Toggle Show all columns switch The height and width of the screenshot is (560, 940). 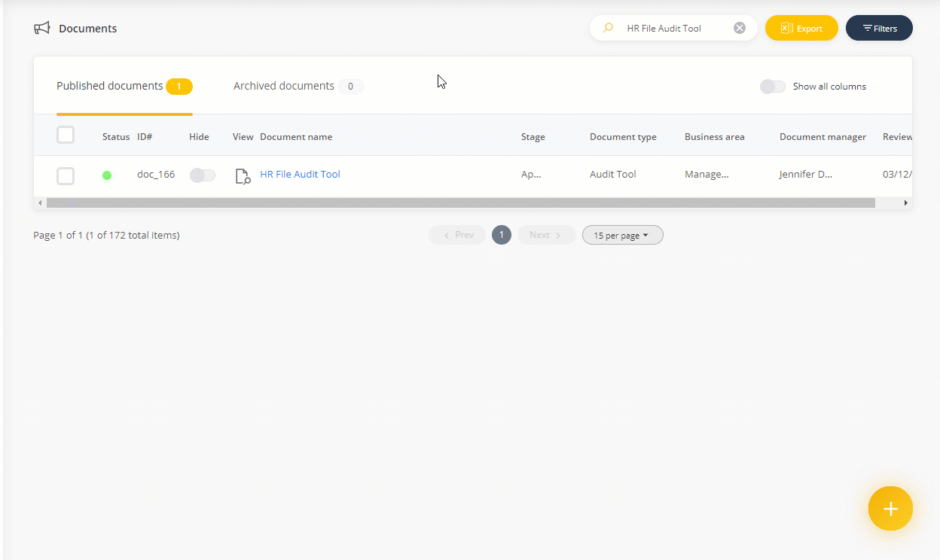click(x=772, y=87)
